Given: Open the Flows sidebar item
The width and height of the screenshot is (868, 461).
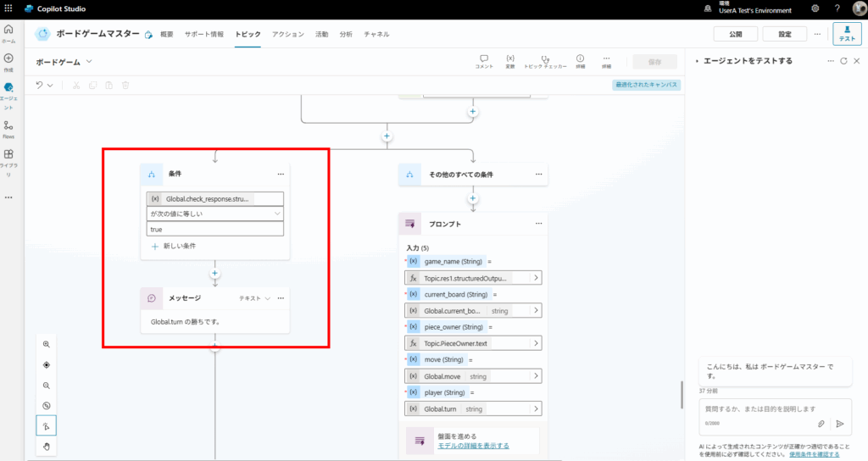Looking at the screenshot, I should point(8,129).
